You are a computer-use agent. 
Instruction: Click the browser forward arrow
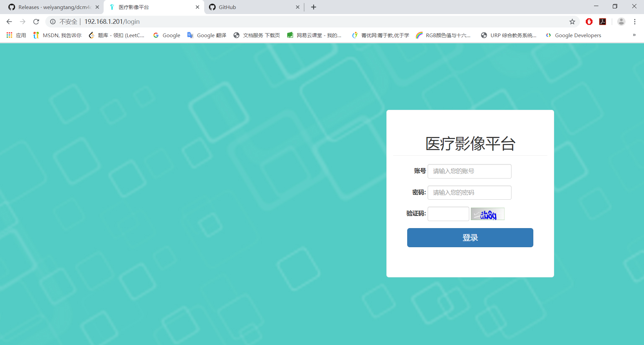(x=22, y=22)
